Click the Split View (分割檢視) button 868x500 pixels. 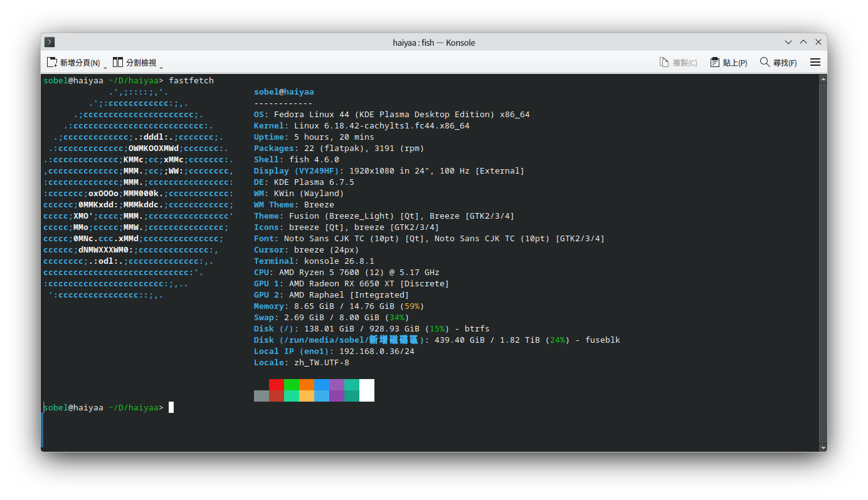tap(134, 63)
